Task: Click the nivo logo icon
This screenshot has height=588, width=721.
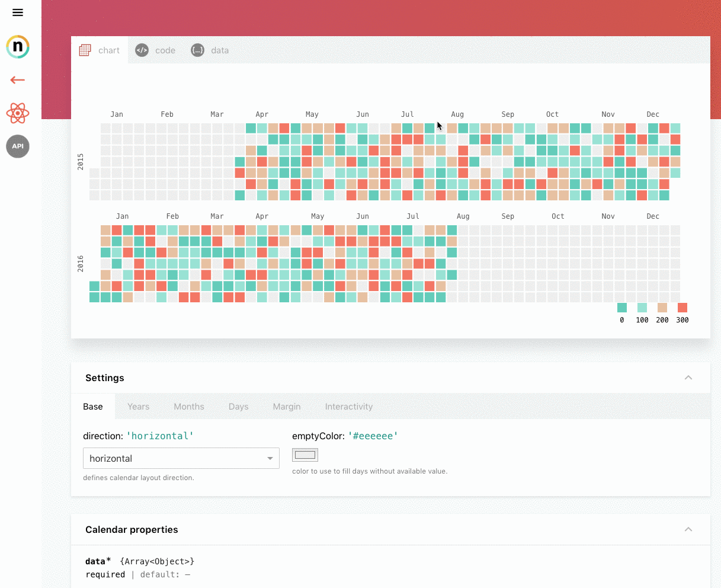Action: click(x=18, y=47)
